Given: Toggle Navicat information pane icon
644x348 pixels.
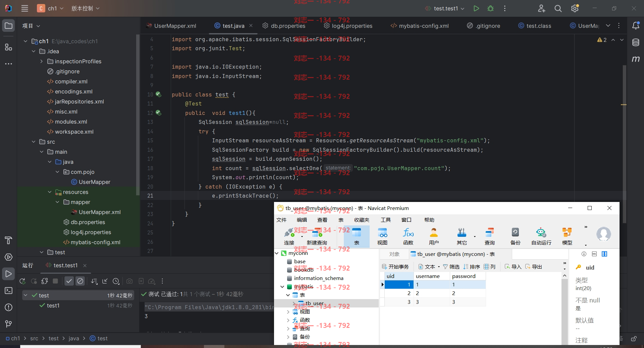Looking at the screenshot, I should 584,254.
